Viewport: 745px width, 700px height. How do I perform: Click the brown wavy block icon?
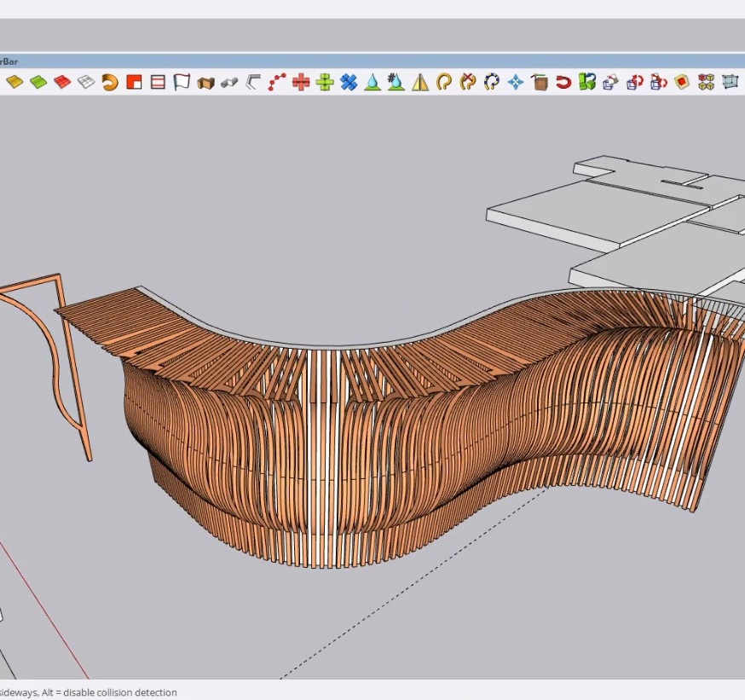tap(205, 82)
